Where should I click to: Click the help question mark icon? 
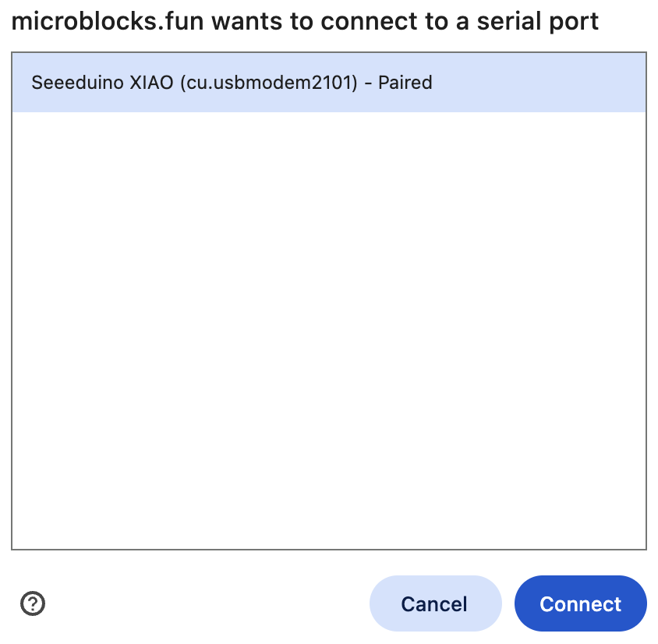click(33, 603)
